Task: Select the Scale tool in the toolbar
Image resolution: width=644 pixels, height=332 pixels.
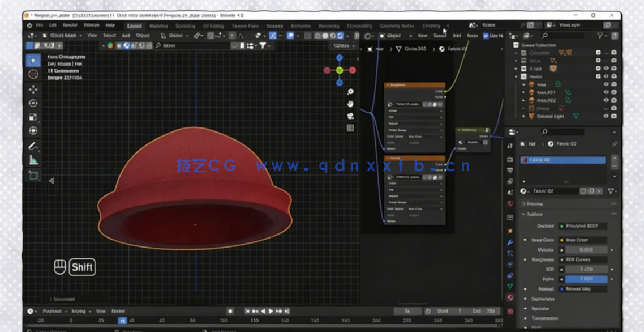Action: (x=32, y=117)
